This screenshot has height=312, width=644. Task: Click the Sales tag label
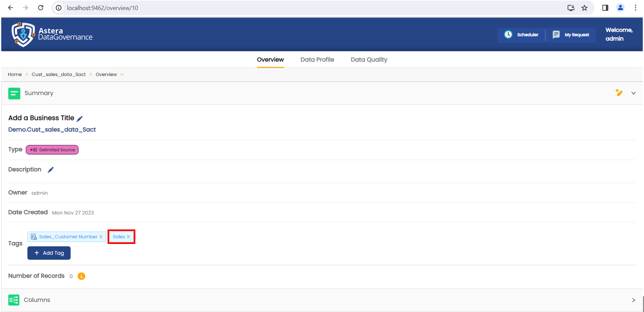119,237
